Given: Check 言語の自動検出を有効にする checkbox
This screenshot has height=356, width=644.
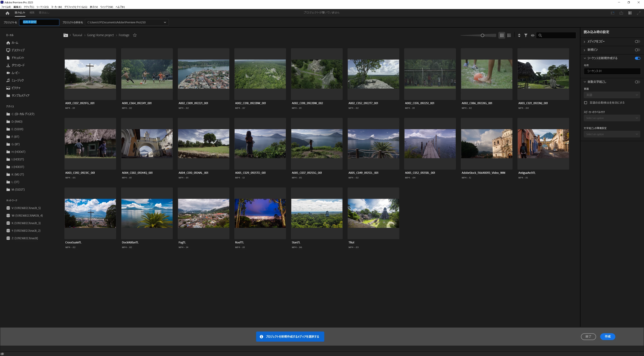Looking at the screenshot, I should pos(585,103).
